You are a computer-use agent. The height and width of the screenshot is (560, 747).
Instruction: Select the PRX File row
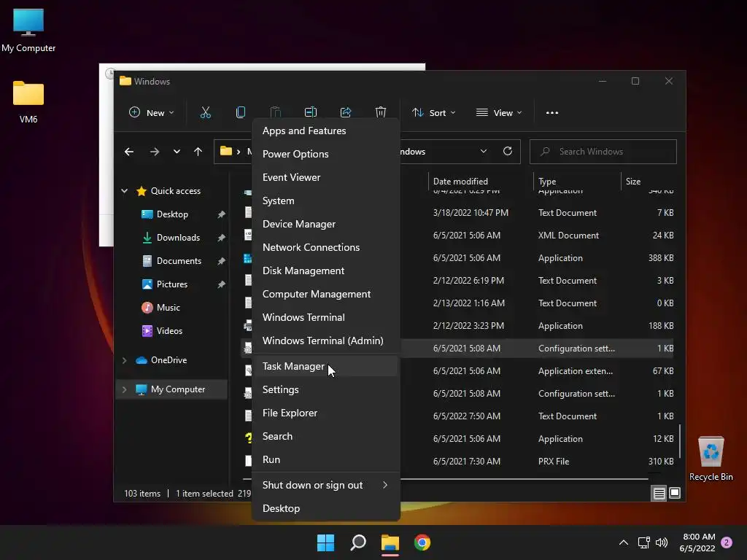coord(457,462)
